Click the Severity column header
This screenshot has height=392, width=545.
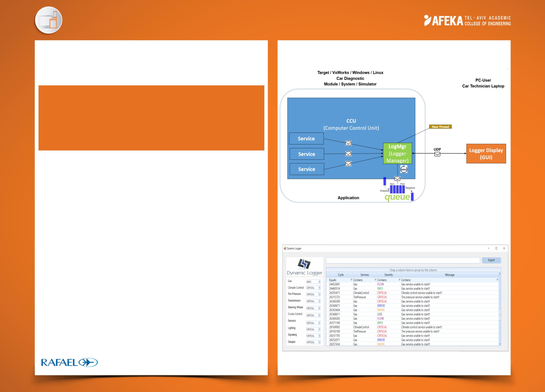(389, 275)
